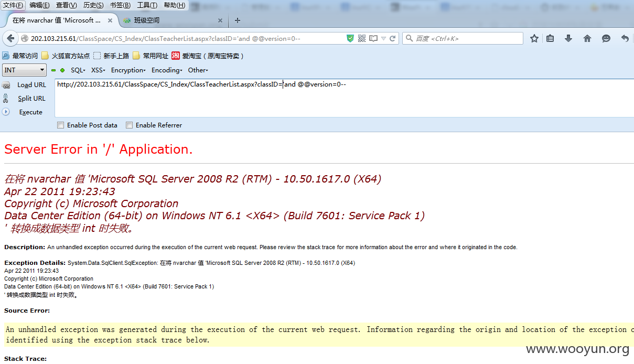This screenshot has height=364, width=634.
Task: Click the magnifier icon in the search box
Action: [409, 38]
